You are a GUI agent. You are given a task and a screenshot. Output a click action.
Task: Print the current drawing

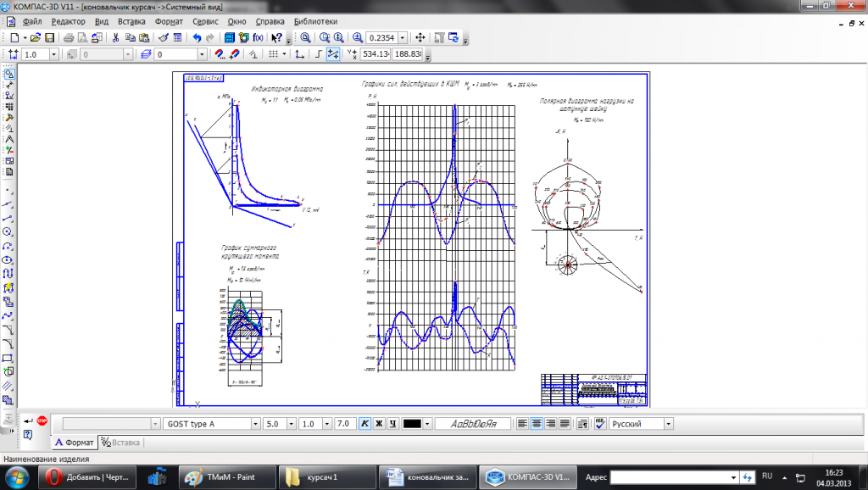tap(69, 37)
